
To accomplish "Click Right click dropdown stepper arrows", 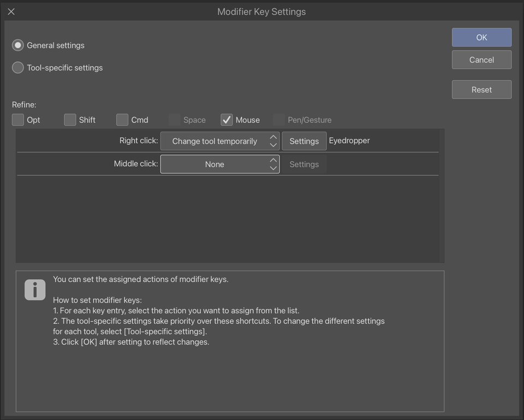I will 273,141.
